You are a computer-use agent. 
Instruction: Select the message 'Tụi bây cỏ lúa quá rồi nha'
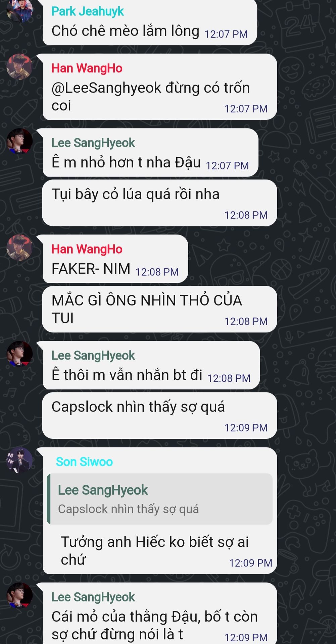(159, 203)
